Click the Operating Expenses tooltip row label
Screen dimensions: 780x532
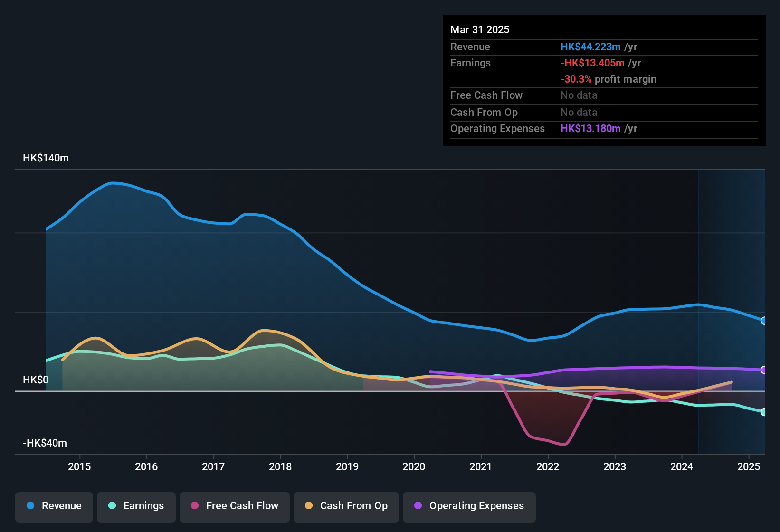click(x=497, y=128)
